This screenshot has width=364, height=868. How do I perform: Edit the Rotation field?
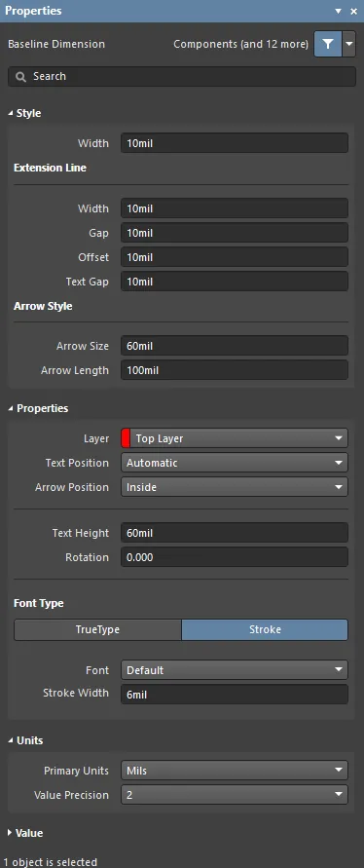point(235,557)
